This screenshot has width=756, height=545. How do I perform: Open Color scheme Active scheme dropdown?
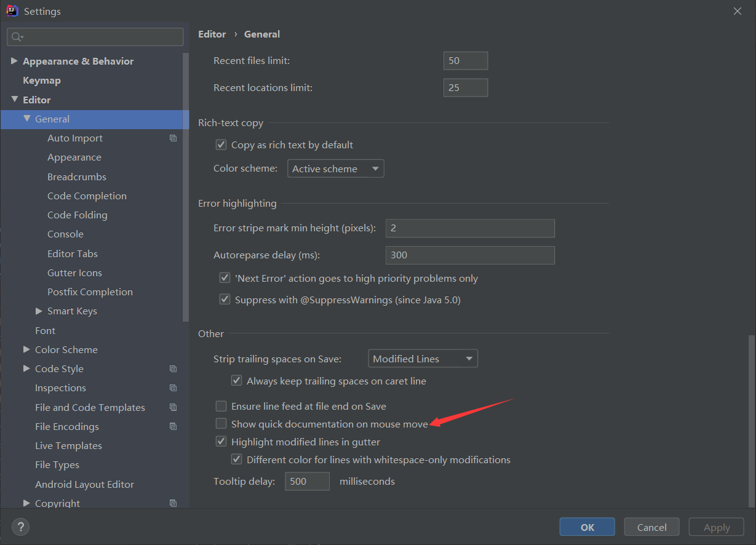[x=336, y=169]
